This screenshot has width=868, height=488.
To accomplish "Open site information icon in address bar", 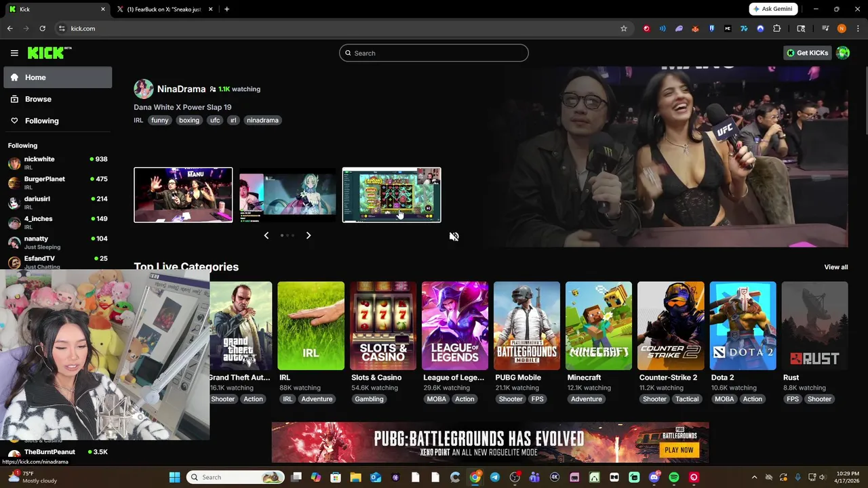I will point(62,28).
